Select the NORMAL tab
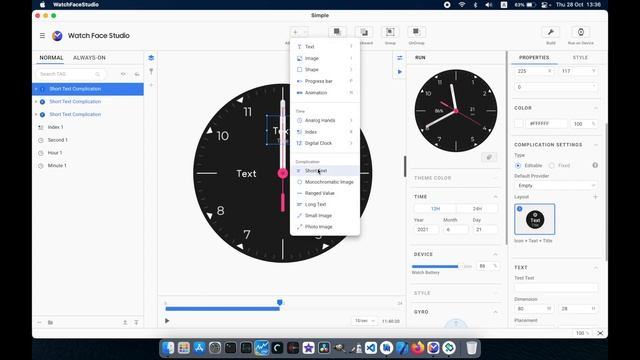This screenshot has height=360, width=640. (51, 58)
